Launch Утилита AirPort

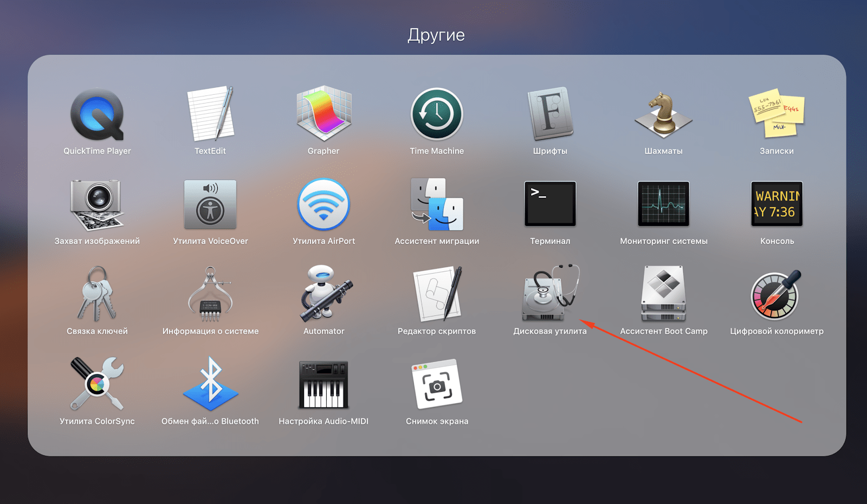click(x=323, y=205)
